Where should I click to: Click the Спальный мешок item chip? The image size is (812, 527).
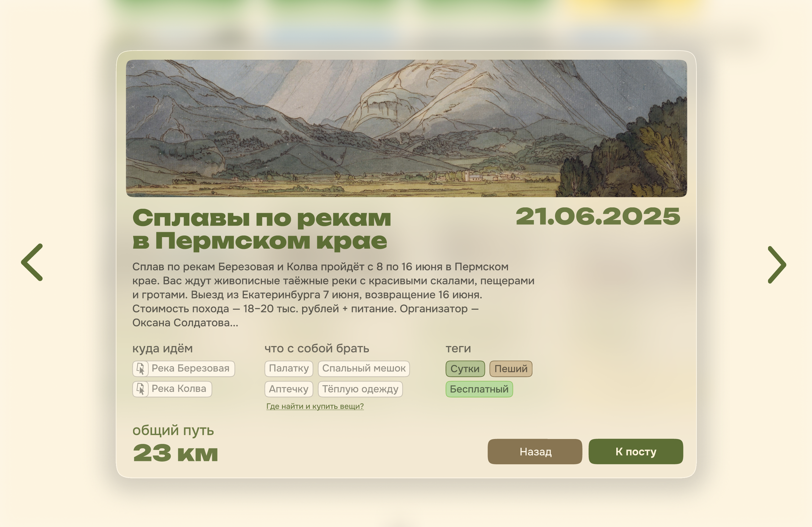(x=364, y=368)
